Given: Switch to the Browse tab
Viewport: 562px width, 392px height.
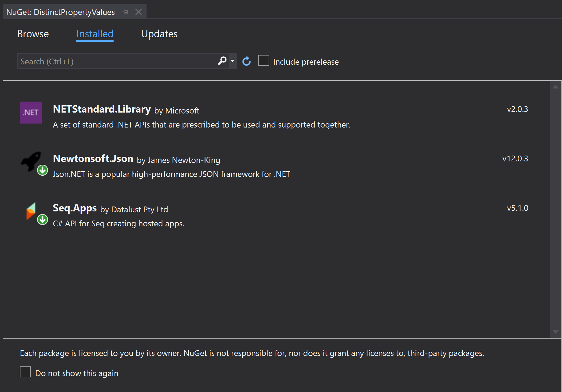Looking at the screenshot, I should pos(33,34).
